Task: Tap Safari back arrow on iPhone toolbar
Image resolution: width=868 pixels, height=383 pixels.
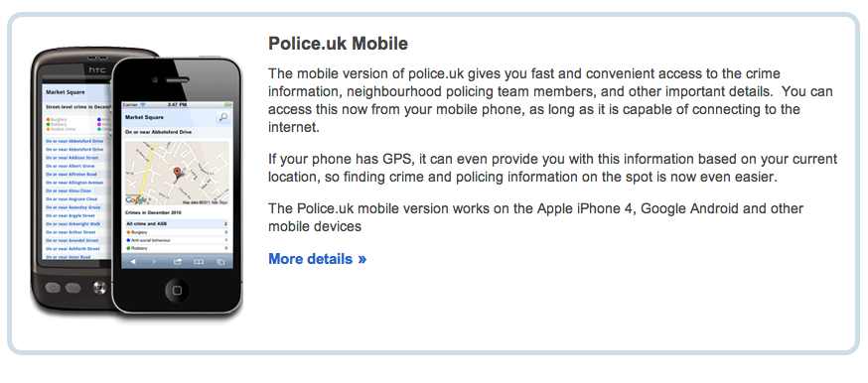Action: tap(133, 261)
